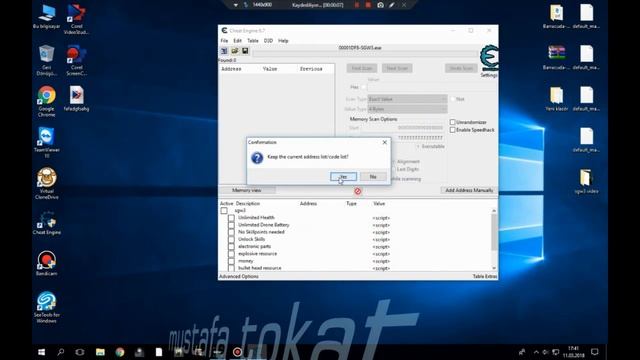
Task: Activate the Unlimited Drone Battery checkbox
Action: pyautogui.click(x=231, y=225)
